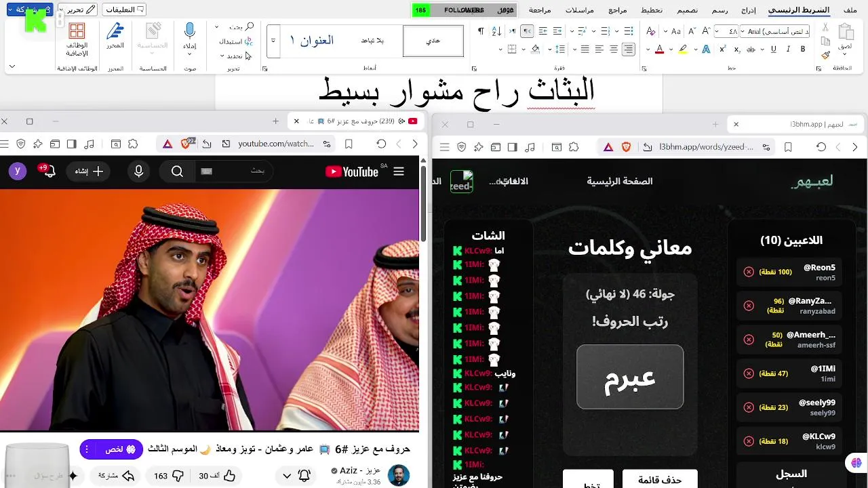868x488 pixels.
Task: Dislike the YouTube video
Action: [x=168, y=476]
